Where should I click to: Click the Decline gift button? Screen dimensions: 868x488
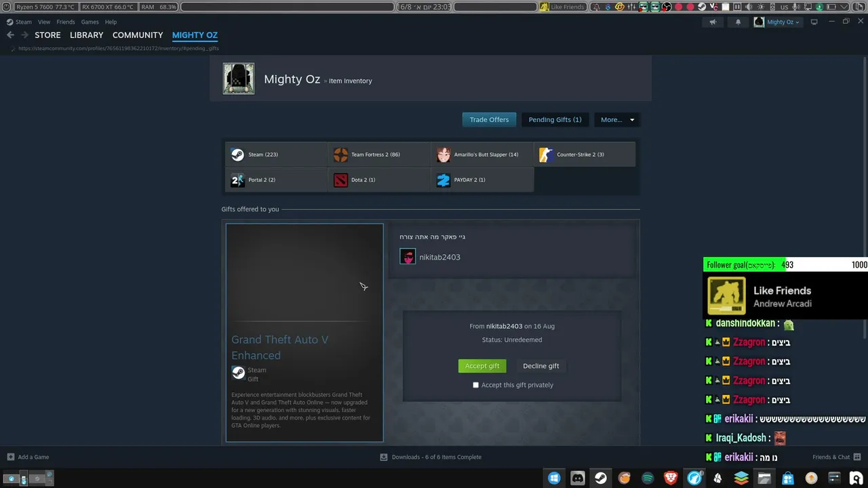(x=540, y=366)
